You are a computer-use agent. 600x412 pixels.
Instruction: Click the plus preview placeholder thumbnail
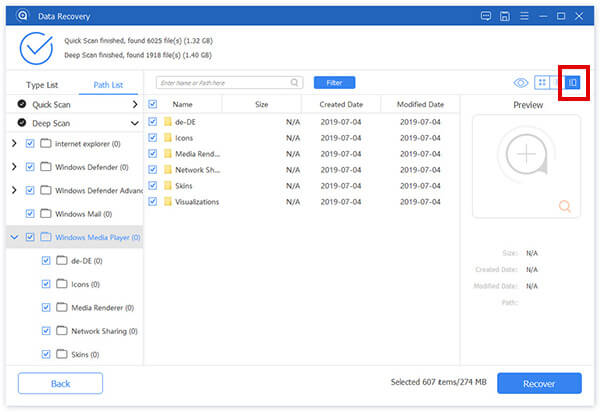527,154
